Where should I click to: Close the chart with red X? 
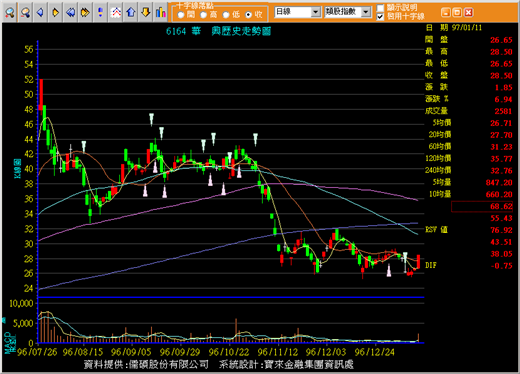tap(468, 13)
